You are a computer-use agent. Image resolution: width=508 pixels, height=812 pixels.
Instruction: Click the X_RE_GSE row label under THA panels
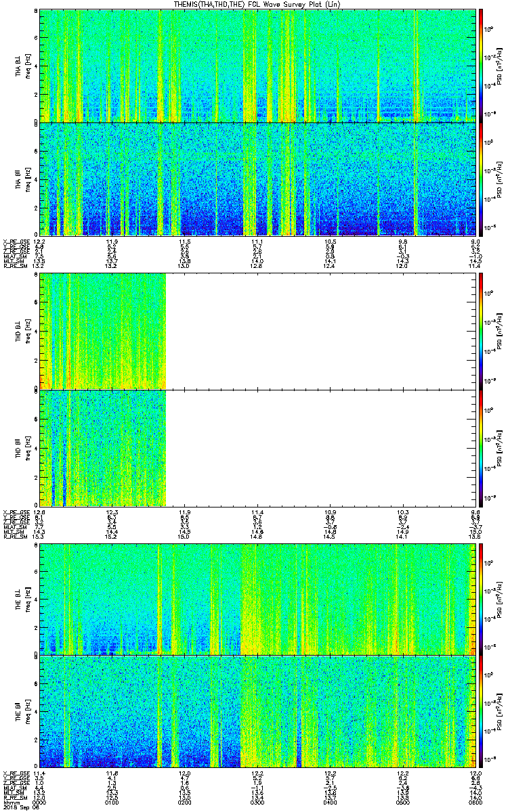pos(14,242)
